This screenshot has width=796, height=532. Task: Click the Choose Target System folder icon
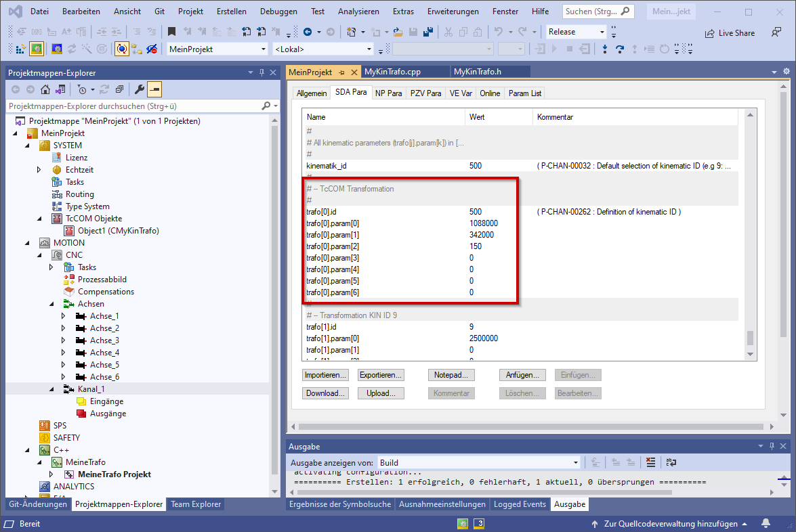tap(137, 49)
